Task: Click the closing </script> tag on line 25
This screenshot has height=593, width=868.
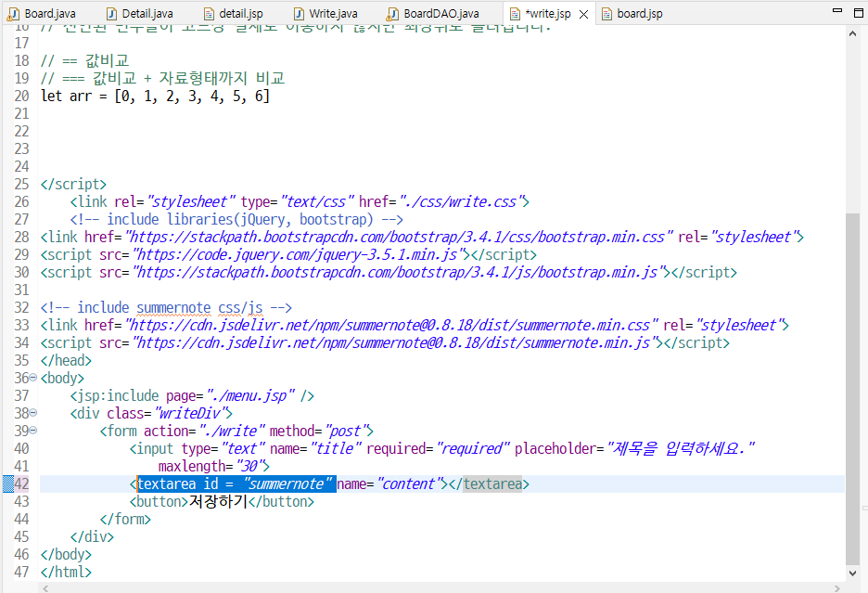Action: pyautogui.click(x=73, y=184)
